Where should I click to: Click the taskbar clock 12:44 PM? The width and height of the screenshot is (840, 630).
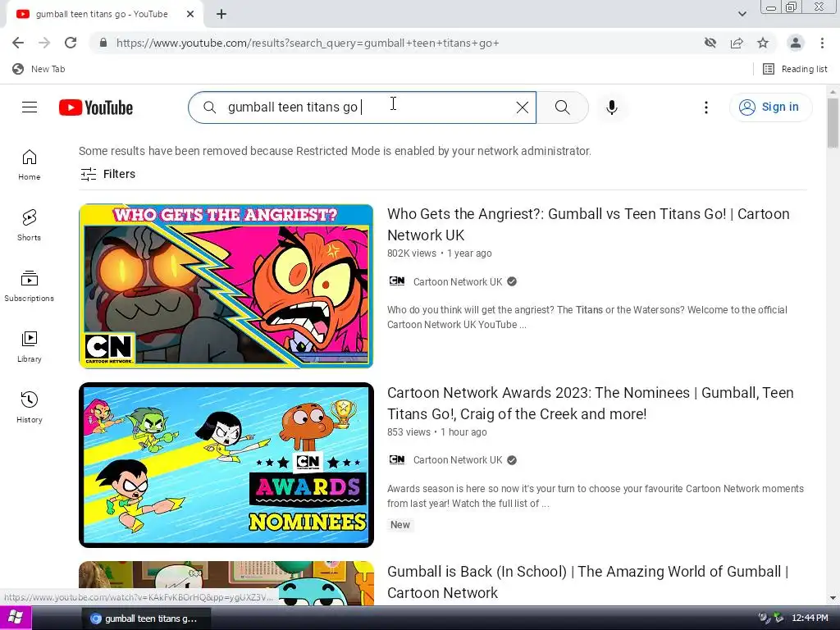(810, 619)
